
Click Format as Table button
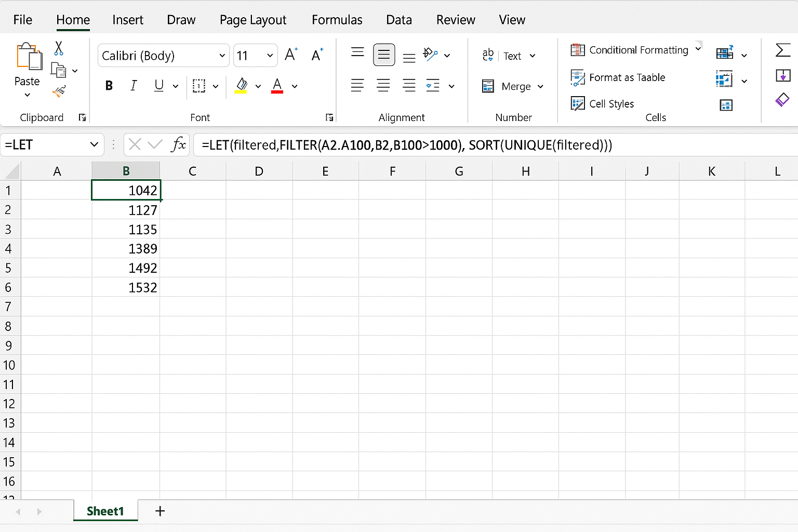618,77
